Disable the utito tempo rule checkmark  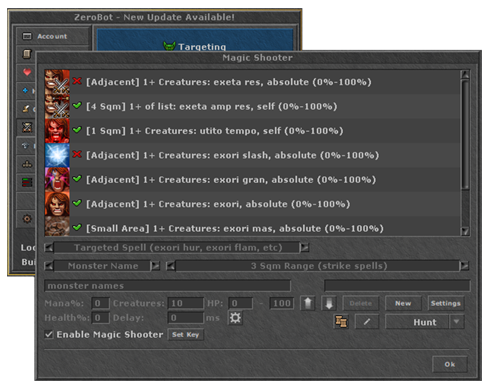pyautogui.click(x=77, y=130)
